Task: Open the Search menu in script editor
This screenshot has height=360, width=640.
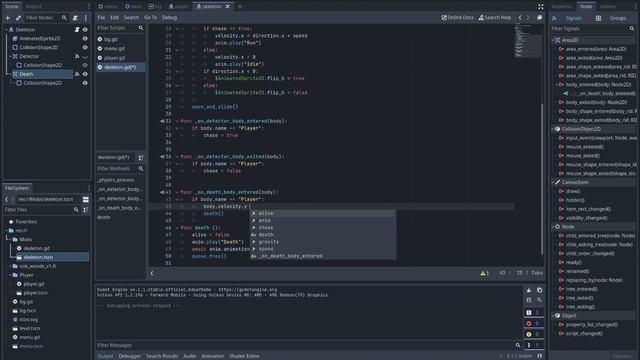Action: tap(131, 18)
